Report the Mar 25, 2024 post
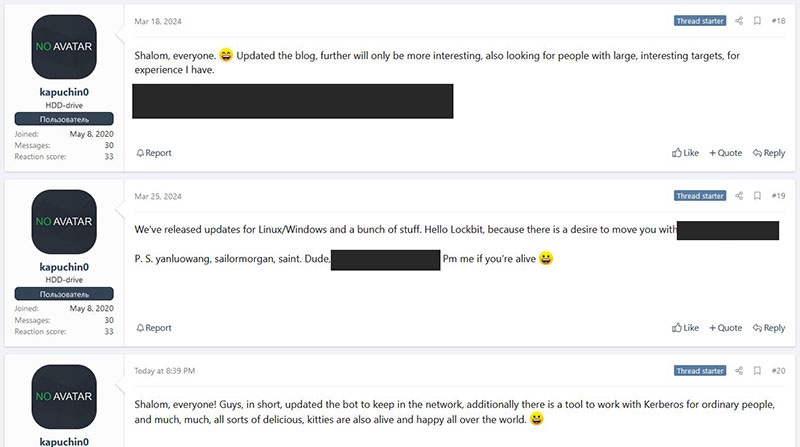This screenshot has height=447, width=800. coord(154,328)
